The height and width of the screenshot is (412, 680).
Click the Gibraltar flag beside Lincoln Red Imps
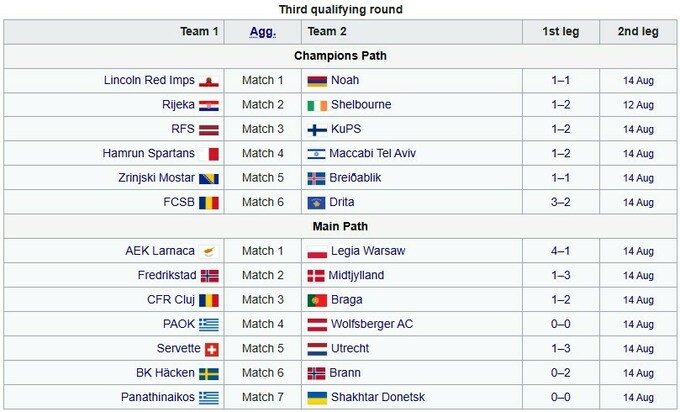click(x=209, y=80)
